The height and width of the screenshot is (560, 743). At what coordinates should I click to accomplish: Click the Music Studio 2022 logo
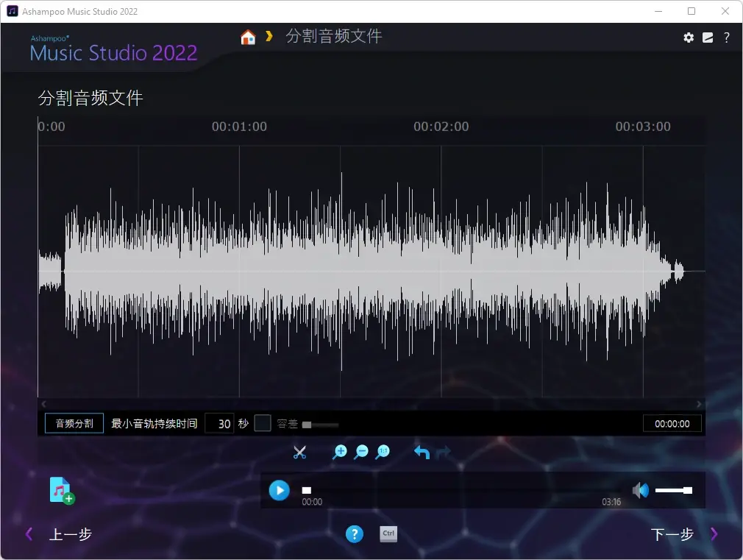(x=113, y=49)
